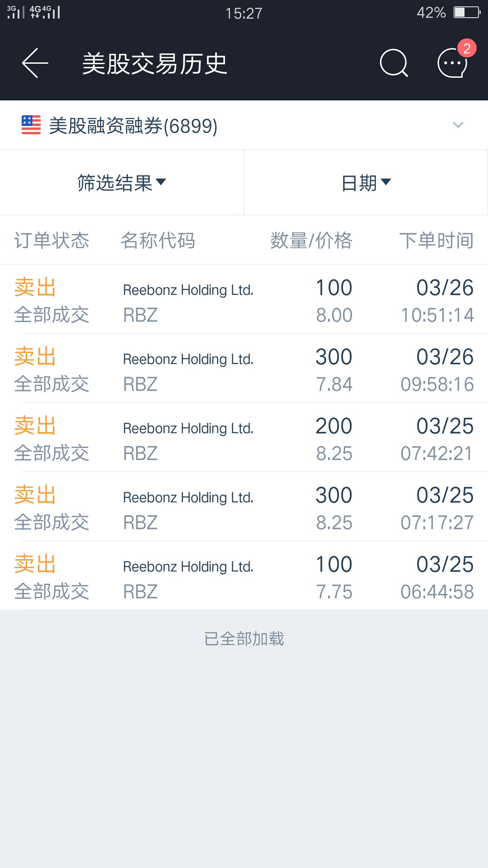Tap the 下单时间 column header
This screenshot has width=488, height=868.
coord(436,241)
